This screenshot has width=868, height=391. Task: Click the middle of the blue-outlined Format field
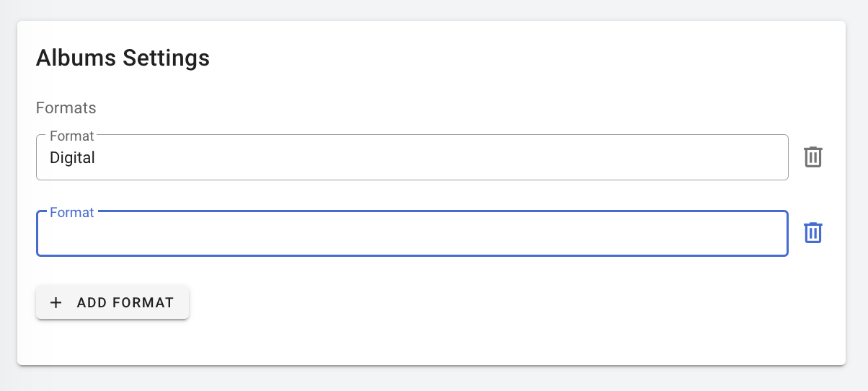(412, 234)
